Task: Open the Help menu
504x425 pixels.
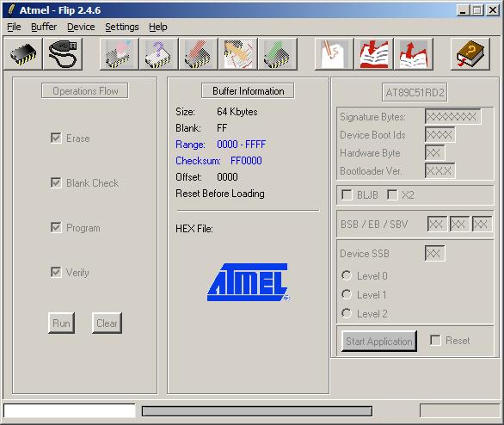Action: click(157, 27)
